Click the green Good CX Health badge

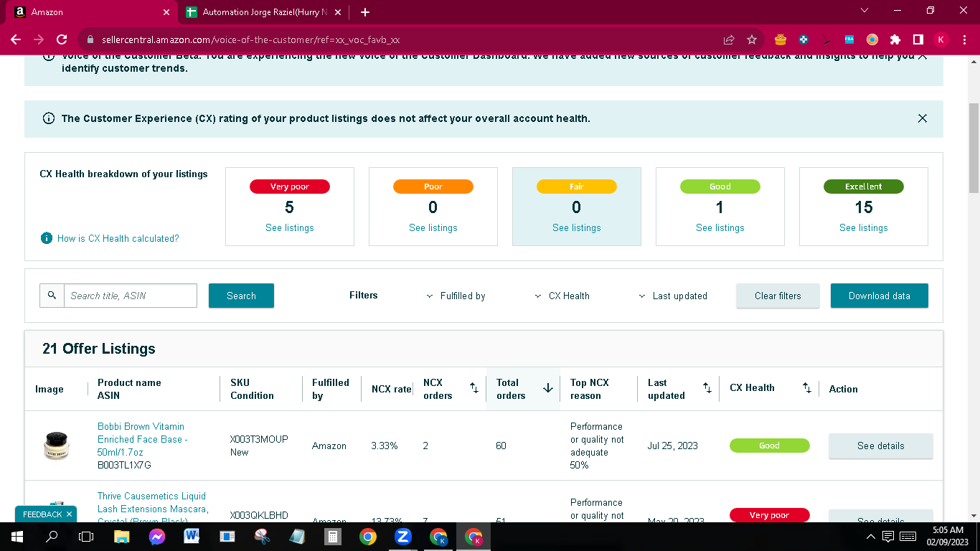769,446
